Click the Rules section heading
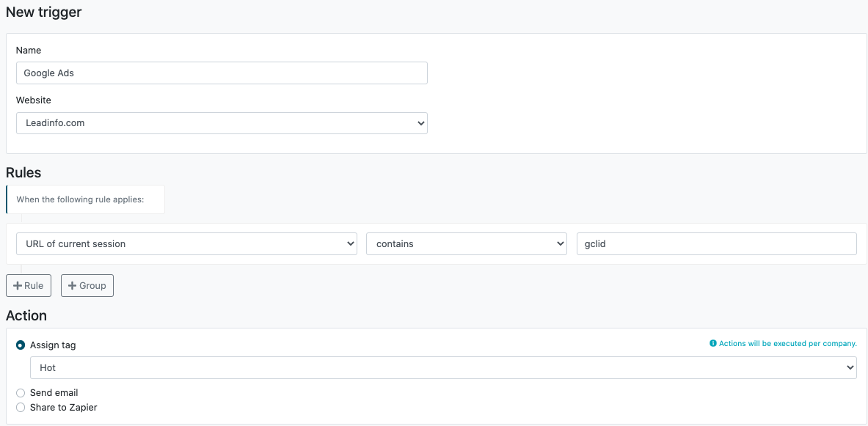 click(23, 172)
